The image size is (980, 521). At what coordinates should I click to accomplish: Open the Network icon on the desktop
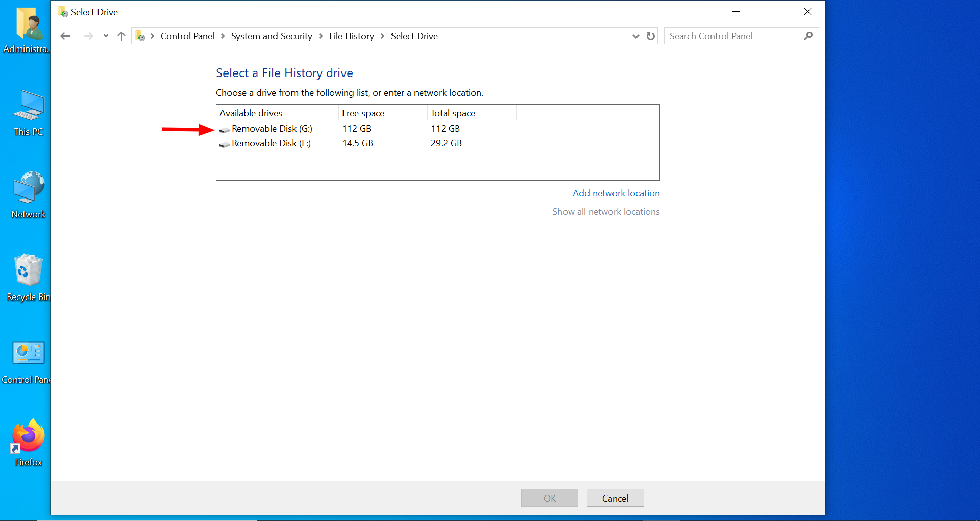point(28,186)
